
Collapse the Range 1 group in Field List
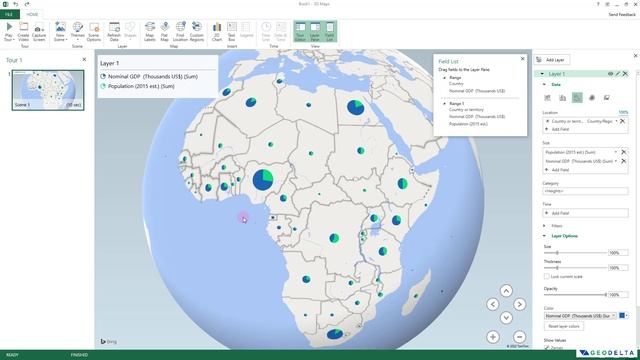coord(444,104)
